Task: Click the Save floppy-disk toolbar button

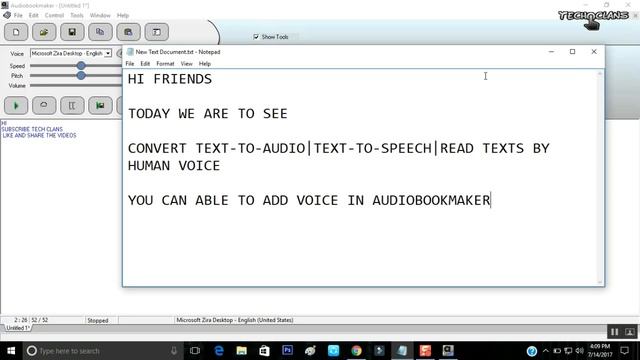Action: point(72,32)
